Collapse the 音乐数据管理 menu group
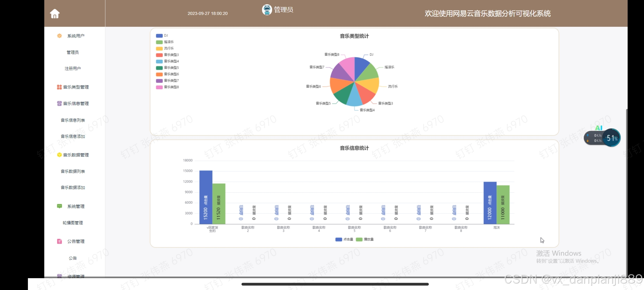The height and width of the screenshot is (290, 644). 76,155
